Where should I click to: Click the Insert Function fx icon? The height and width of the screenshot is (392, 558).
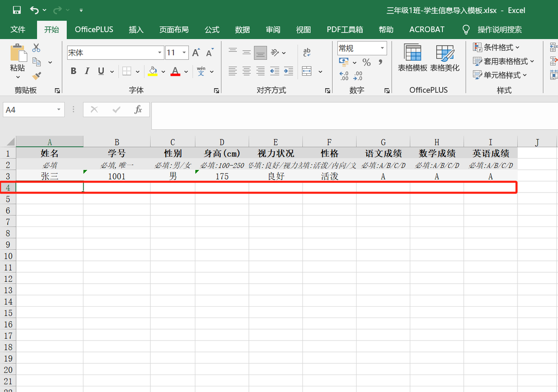tap(138, 109)
